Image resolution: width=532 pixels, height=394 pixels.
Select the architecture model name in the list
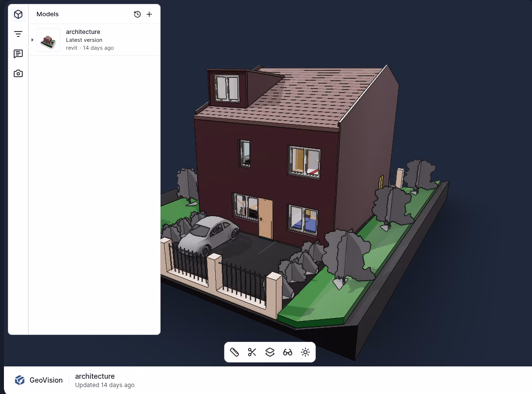(x=83, y=32)
